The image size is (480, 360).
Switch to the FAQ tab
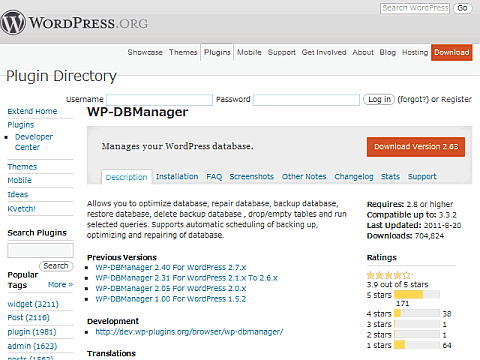pos(214,177)
